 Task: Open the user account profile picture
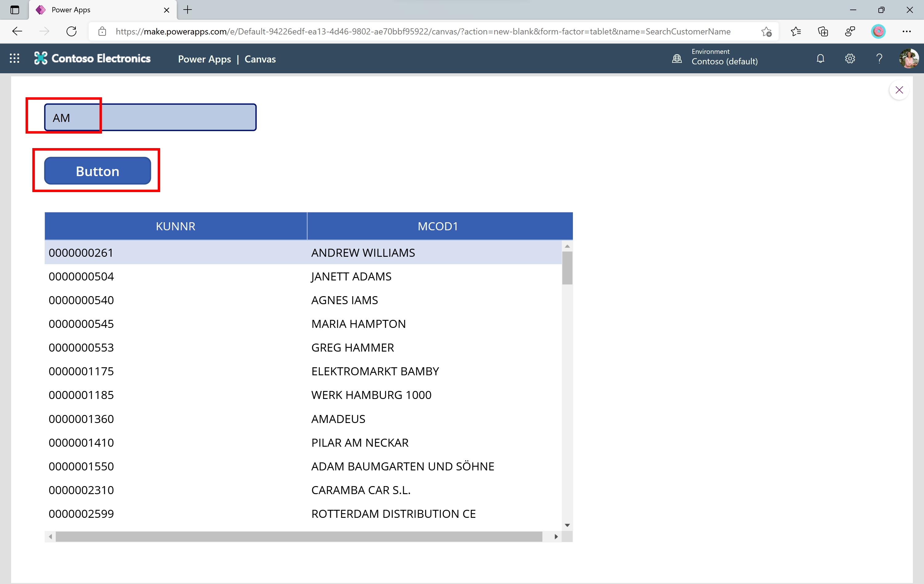click(908, 59)
